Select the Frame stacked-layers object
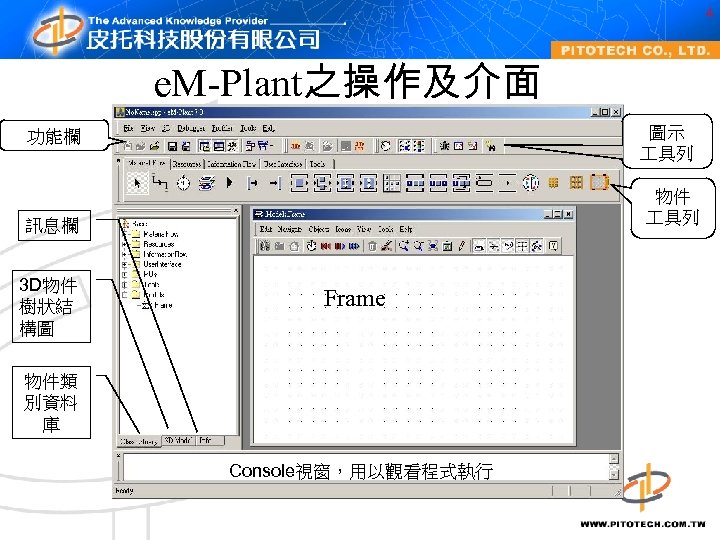The width and height of the screenshot is (720, 540). (207, 183)
